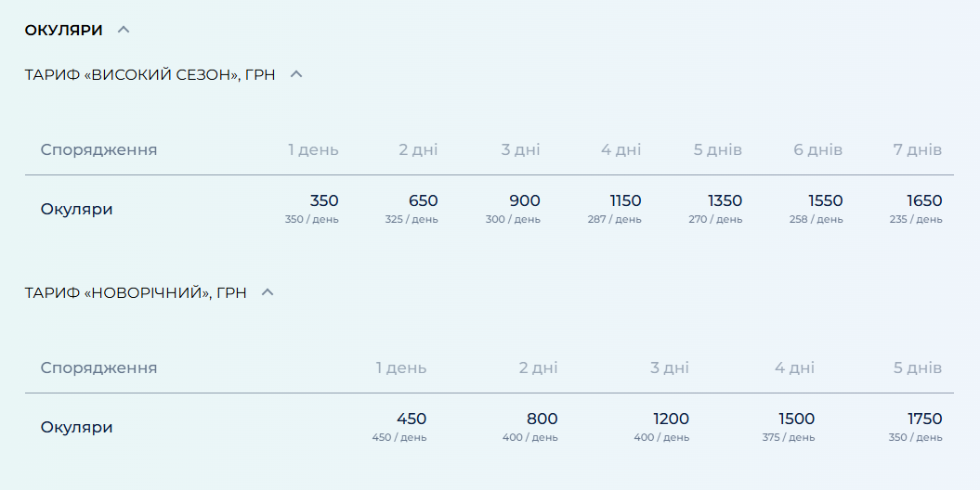The height and width of the screenshot is (490, 980).
Task: Select the 450 New Year price
Action: point(412,419)
